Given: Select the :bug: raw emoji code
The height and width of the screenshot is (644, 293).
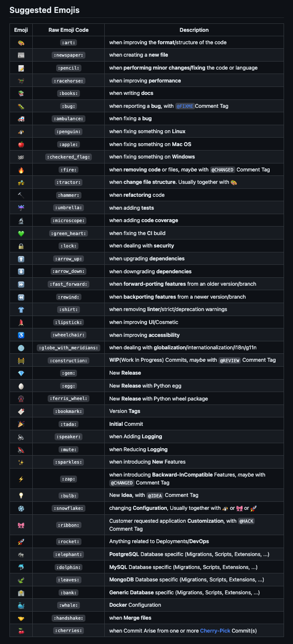Looking at the screenshot, I should point(68,106).
